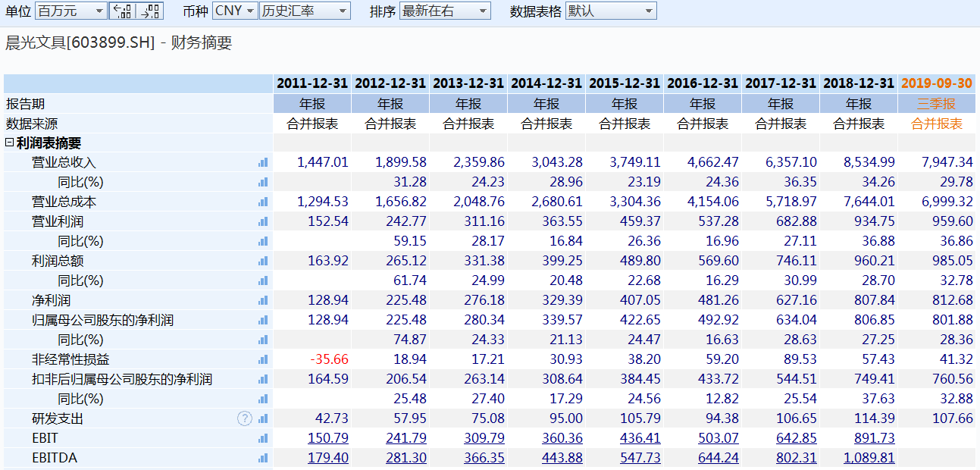Click chart icon in EBITDA row
This screenshot has width=980, height=470.
pos(263,458)
